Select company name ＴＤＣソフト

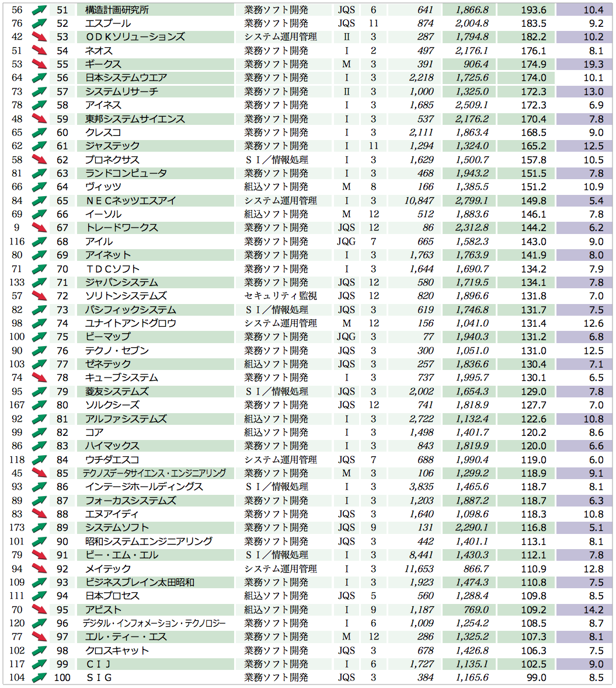(x=113, y=268)
